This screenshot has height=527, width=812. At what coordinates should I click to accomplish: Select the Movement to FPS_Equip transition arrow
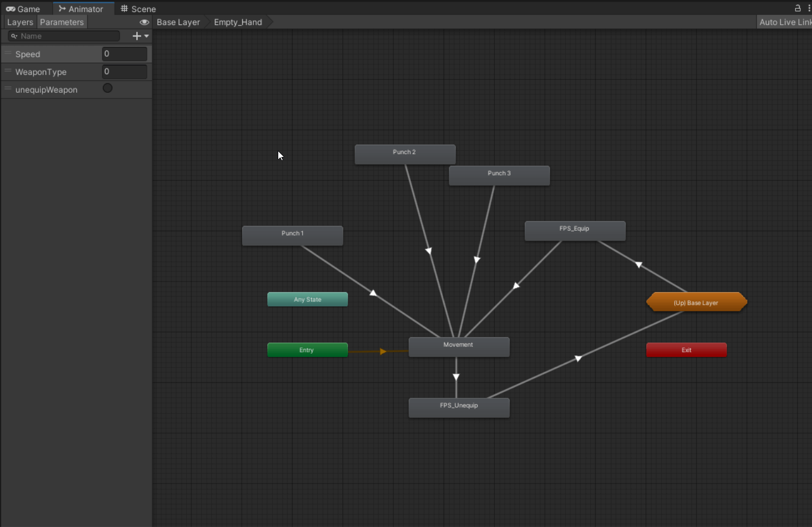pos(516,286)
